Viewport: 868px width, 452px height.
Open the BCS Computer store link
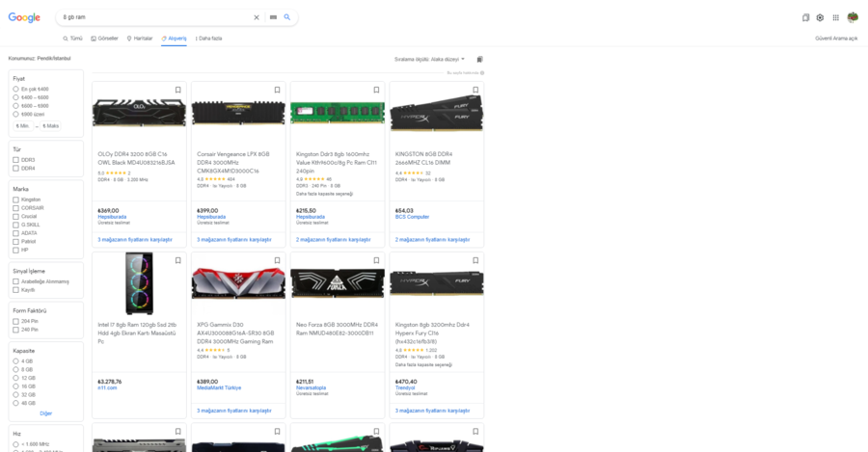tap(412, 217)
